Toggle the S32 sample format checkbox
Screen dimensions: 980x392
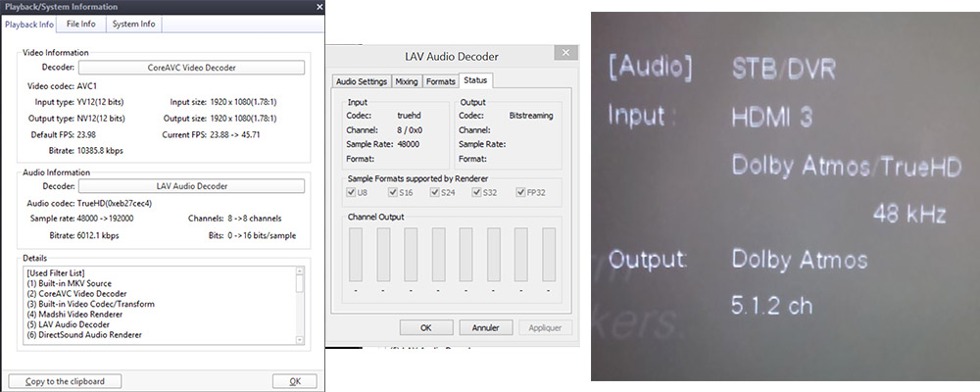point(477,192)
